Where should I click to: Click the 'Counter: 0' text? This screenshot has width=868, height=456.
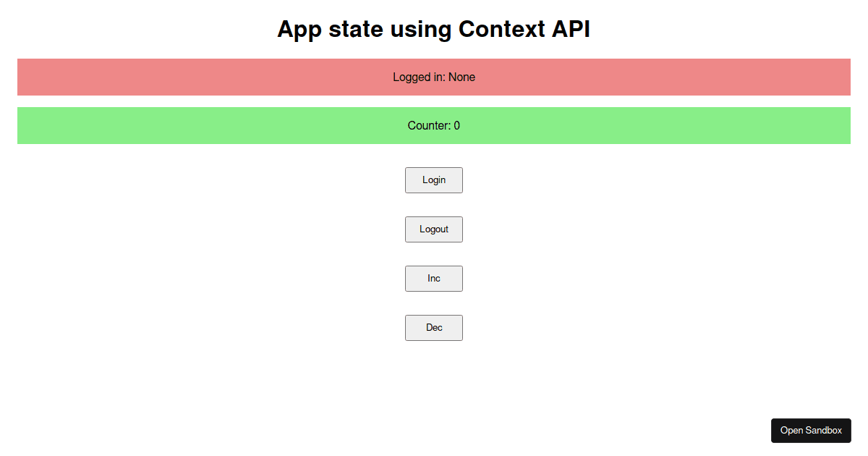point(434,125)
